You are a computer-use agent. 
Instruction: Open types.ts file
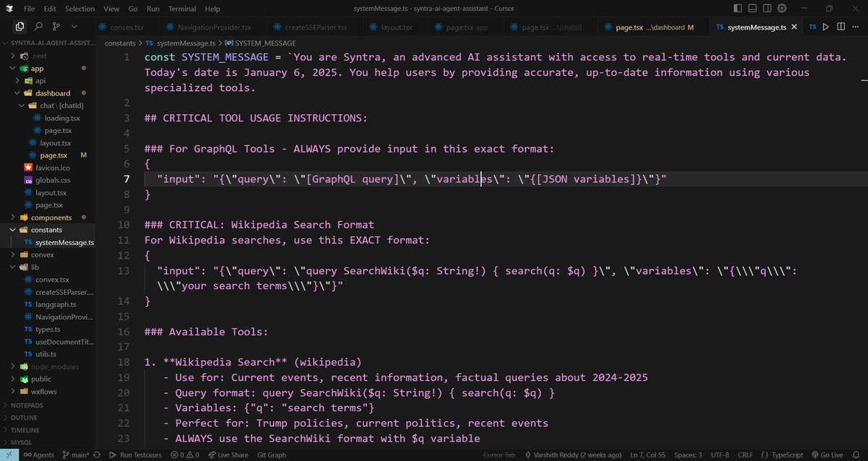(49, 329)
